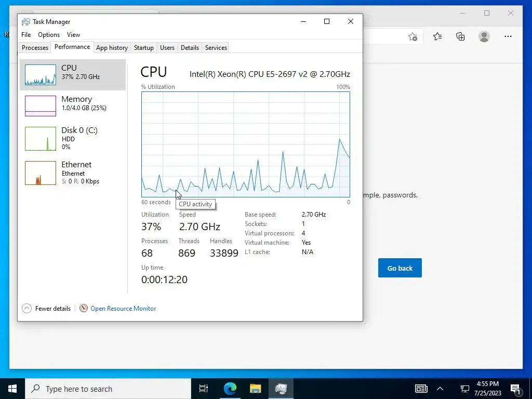
Task: Open Edge Favorites list icon
Action: (437, 36)
